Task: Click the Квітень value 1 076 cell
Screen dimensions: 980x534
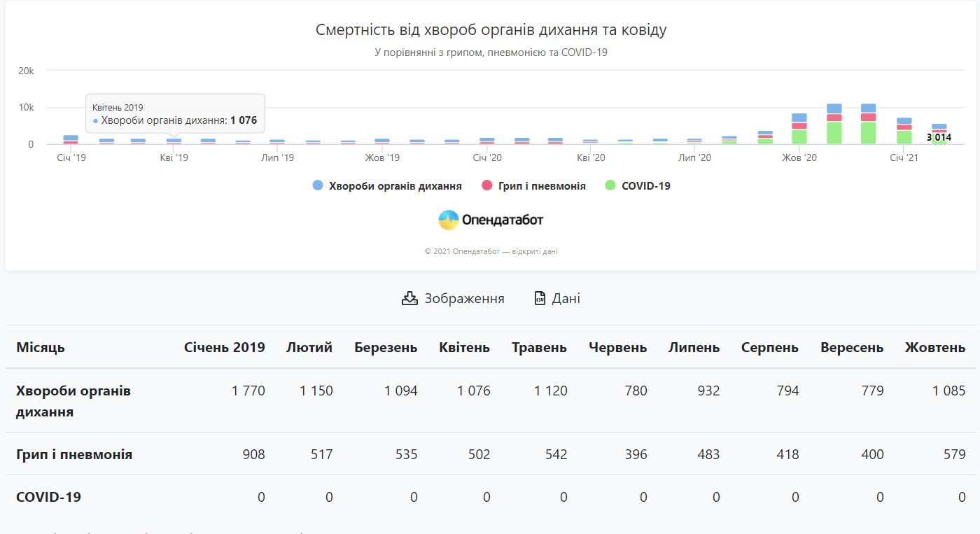Action: [473, 391]
